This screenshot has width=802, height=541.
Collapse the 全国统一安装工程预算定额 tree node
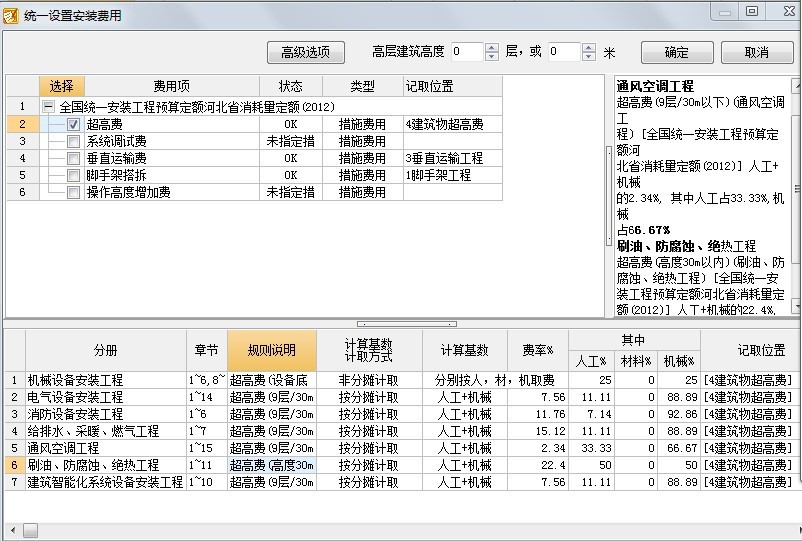(49, 107)
